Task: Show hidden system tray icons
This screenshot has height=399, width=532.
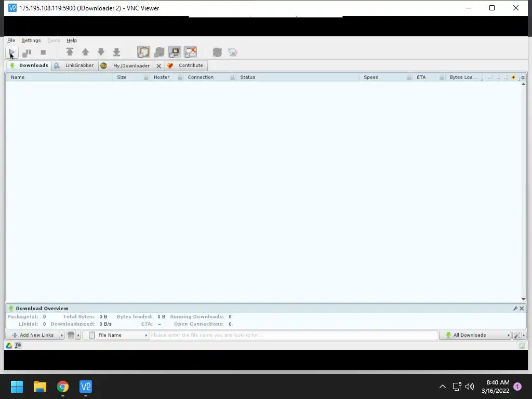Action: [443, 387]
